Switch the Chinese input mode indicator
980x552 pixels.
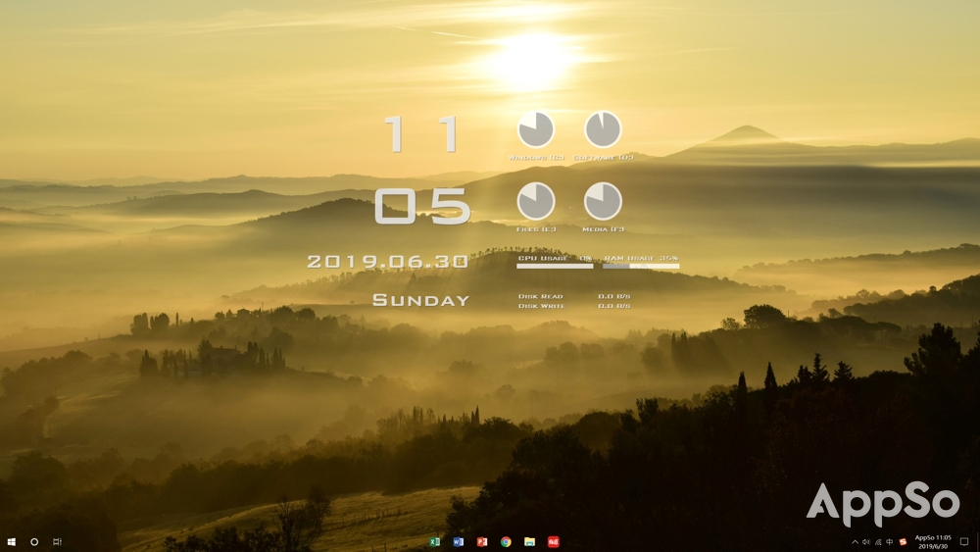890,541
